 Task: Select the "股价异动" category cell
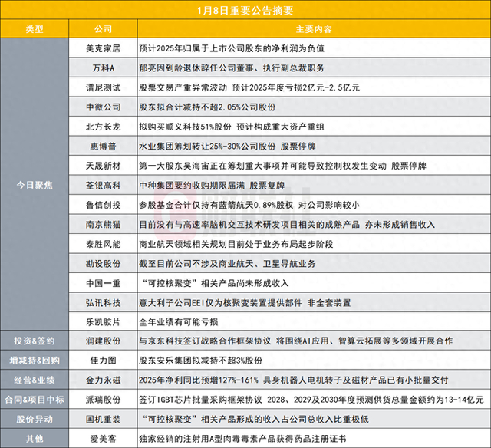[x=35, y=419]
